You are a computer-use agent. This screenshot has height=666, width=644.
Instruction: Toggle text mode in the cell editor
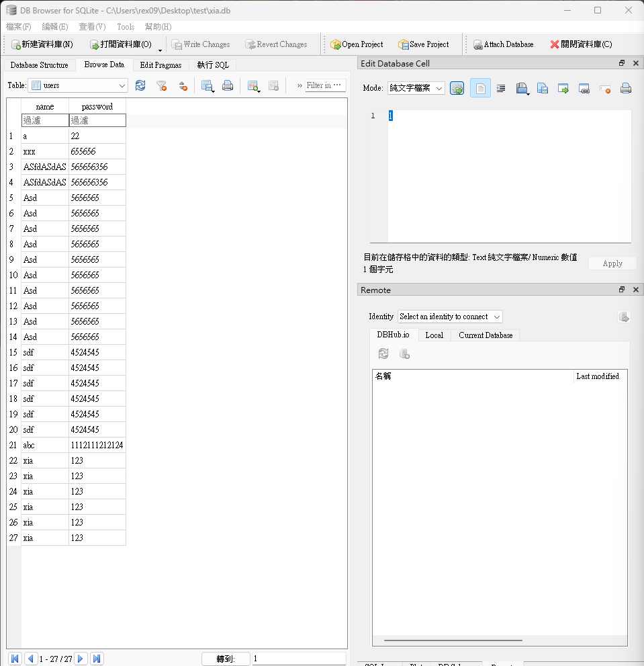480,88
